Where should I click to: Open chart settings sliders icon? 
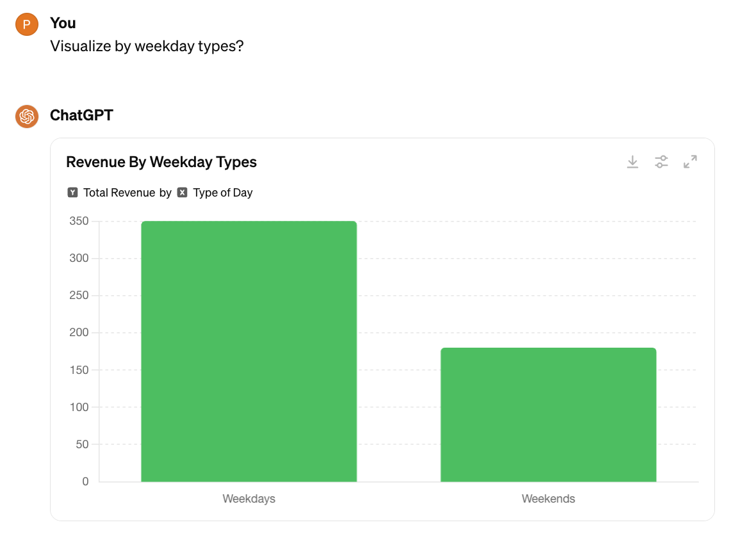(661, 162)
